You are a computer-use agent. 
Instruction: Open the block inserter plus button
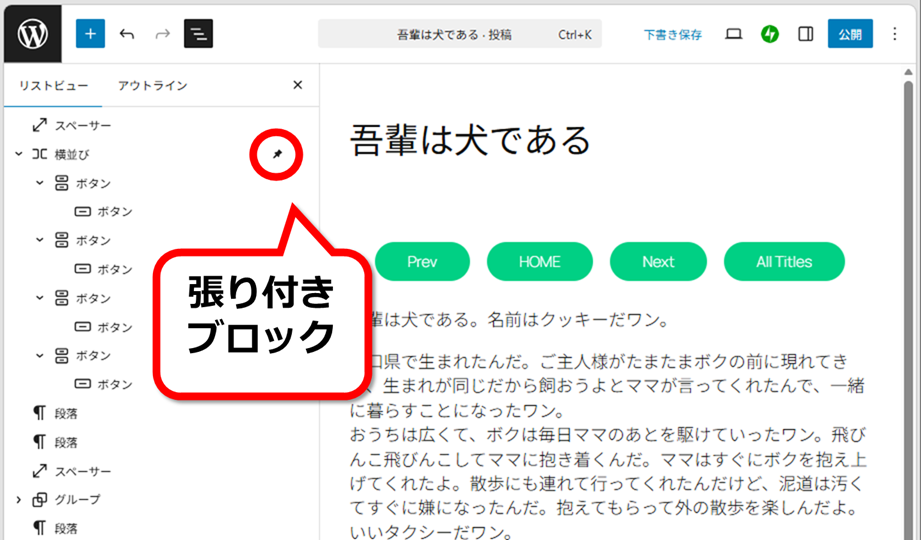[90, 34]
